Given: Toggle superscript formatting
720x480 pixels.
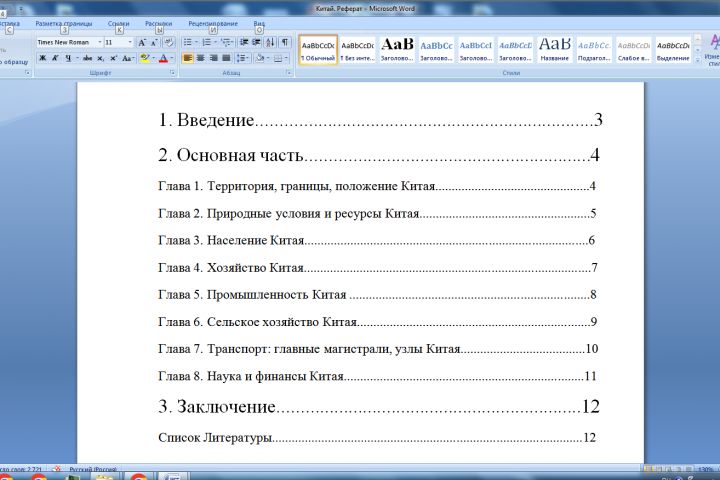Looking at the screenshot, I should click(113, 58).
